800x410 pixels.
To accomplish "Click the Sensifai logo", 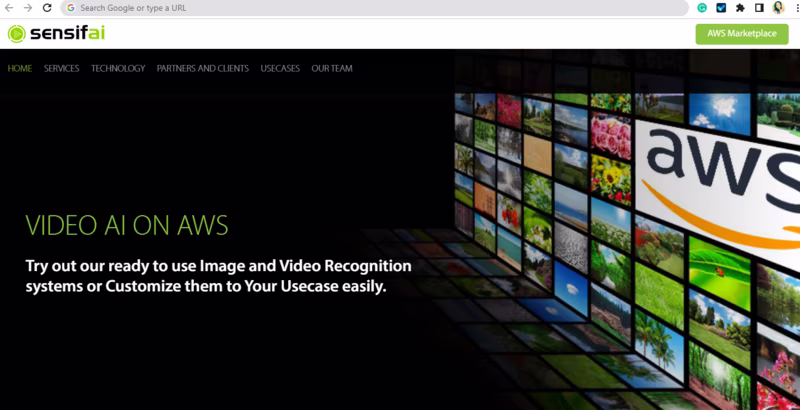I will click(56, 34).
